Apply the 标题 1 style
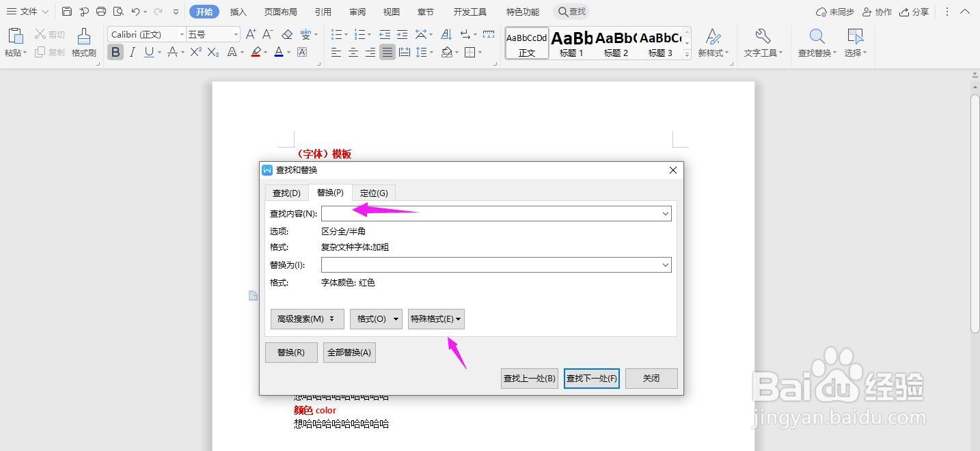 (x=571, y=43)
